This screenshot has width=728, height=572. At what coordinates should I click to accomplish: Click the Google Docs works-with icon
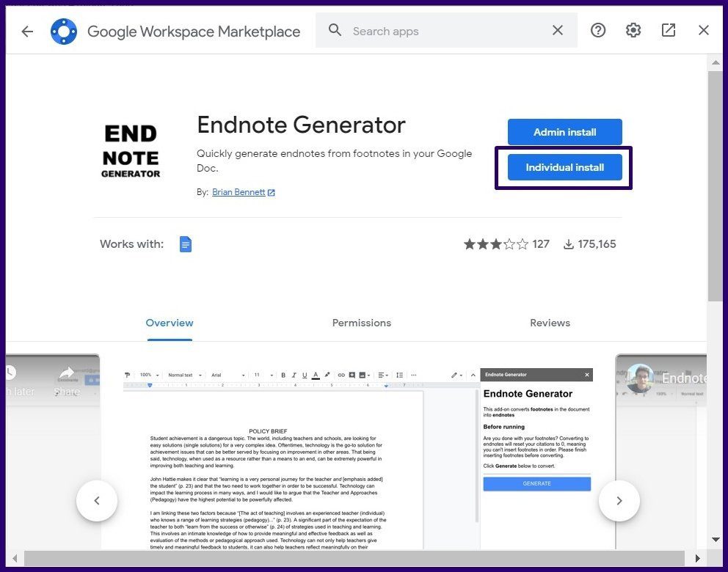pos(185,244)
